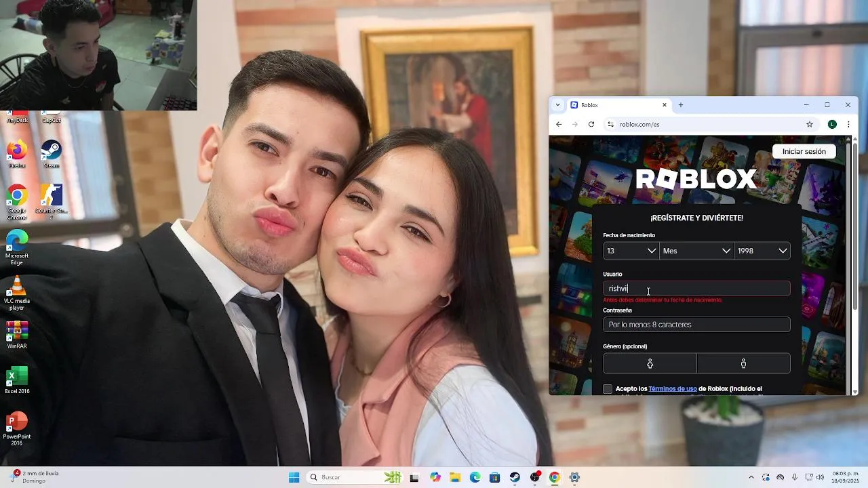
Task: Click the Iniciar sesión button
Action: coord(804,151)
